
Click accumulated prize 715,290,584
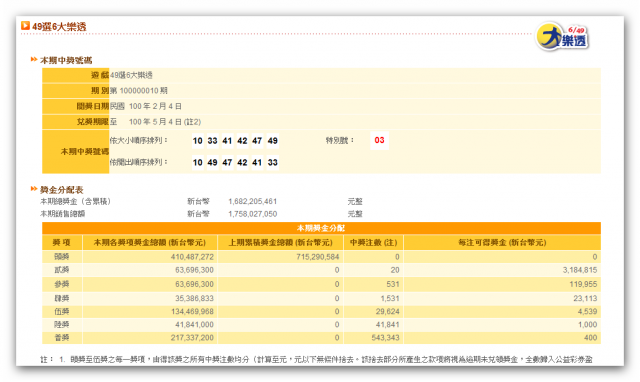pyautogui.click(x=318, y=257)
